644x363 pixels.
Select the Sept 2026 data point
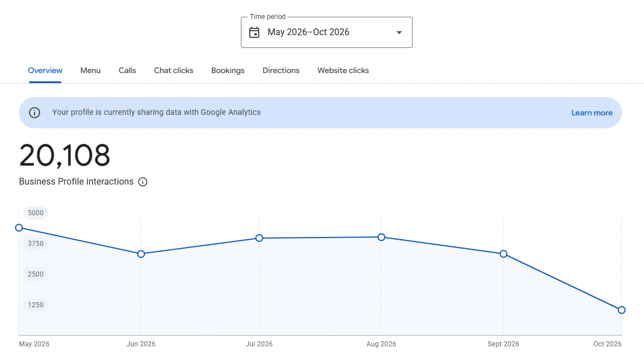click(x=503, y=254)
